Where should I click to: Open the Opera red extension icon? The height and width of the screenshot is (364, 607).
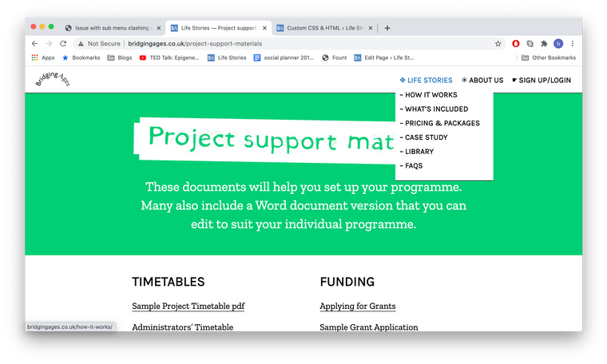coord(517,43)
